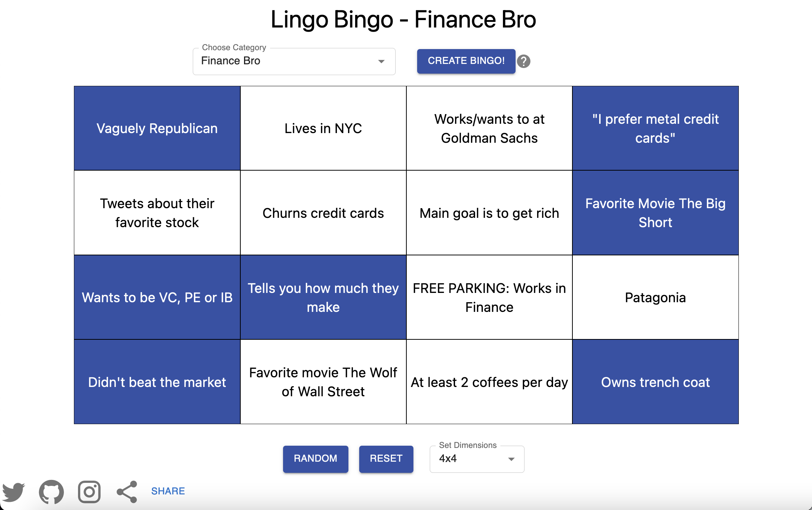Click the CREATE BINGO! button
Screen dimensions: 812x510
tap(466, 61)
